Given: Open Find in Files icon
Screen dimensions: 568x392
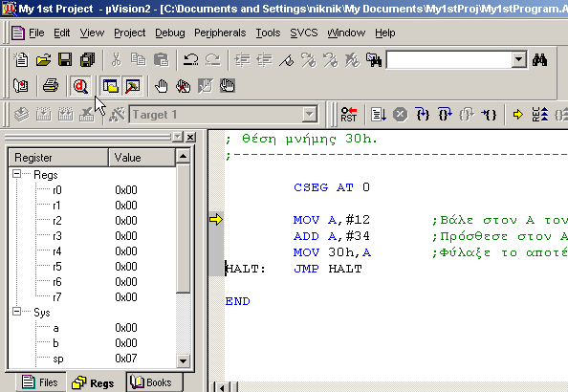Looking at the screenshot, I should coord(374,60).
